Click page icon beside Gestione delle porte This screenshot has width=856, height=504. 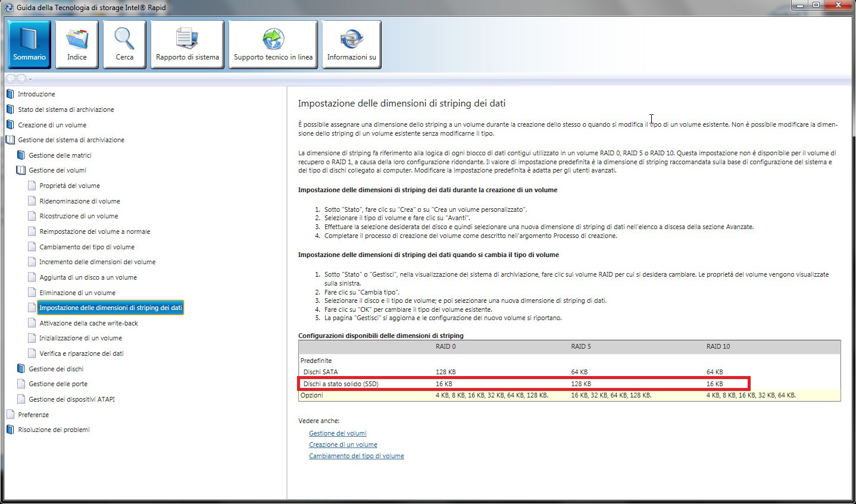coord(21,384)
